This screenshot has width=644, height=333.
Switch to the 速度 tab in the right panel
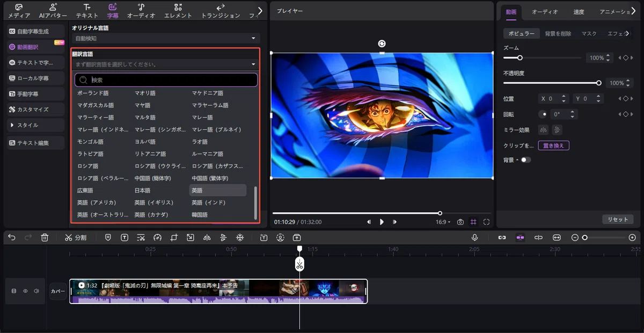click(578, 11)
